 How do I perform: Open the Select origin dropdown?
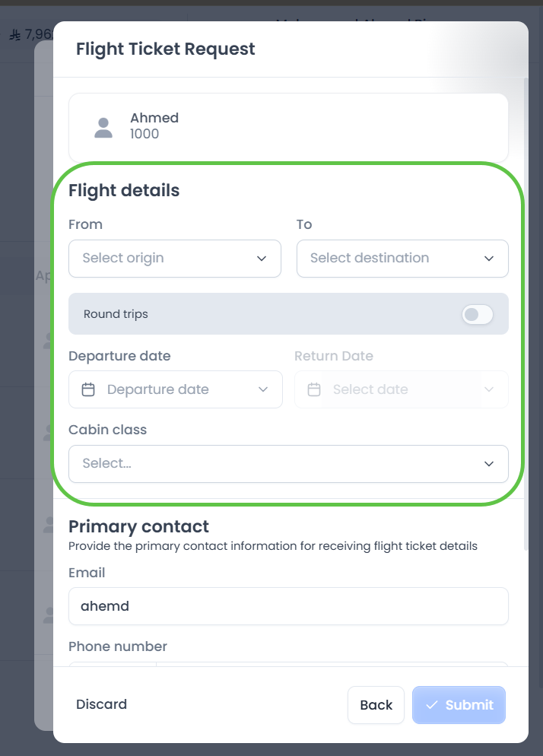[x=174, y=259]
